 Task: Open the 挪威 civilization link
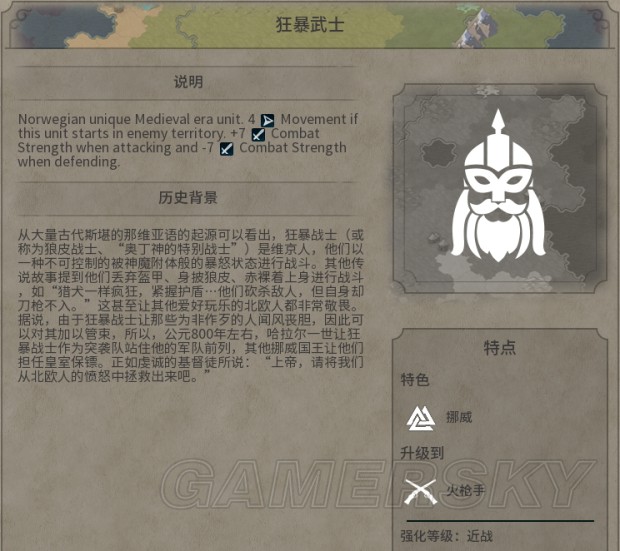pos(459,417)
